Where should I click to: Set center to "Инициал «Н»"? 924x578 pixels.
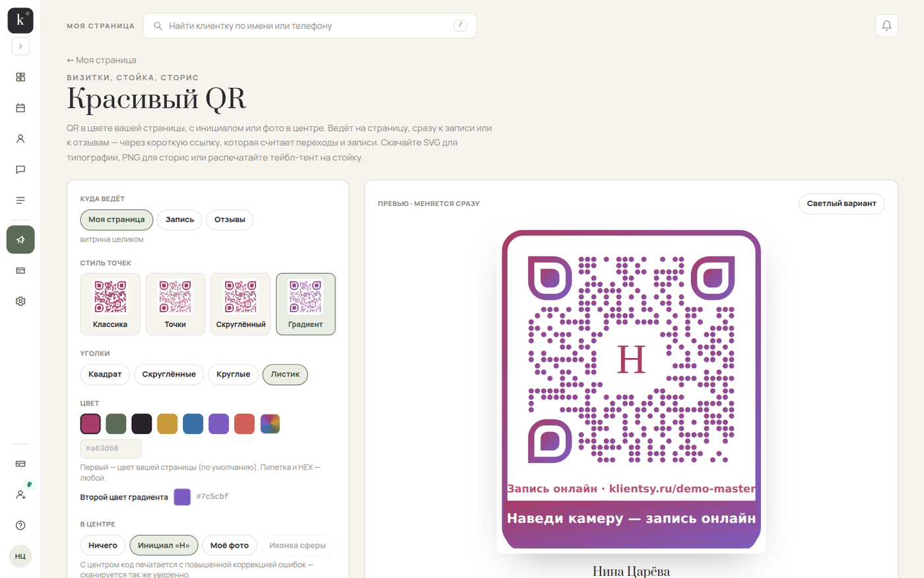tap(164, 545)
